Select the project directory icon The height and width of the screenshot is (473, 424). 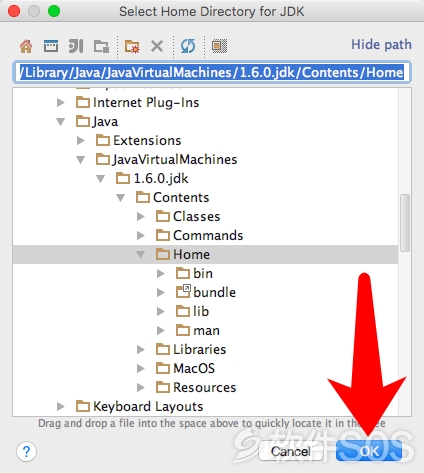(x=76, y=46)
